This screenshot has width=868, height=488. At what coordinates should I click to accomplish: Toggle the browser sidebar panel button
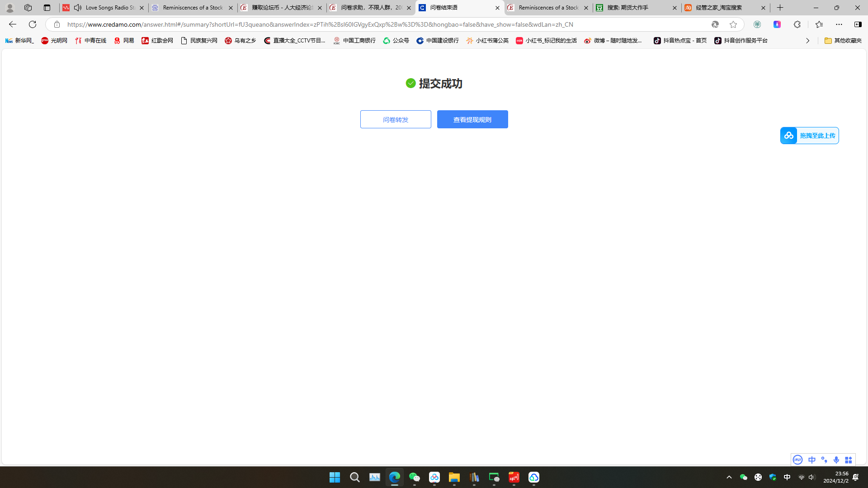858,24
